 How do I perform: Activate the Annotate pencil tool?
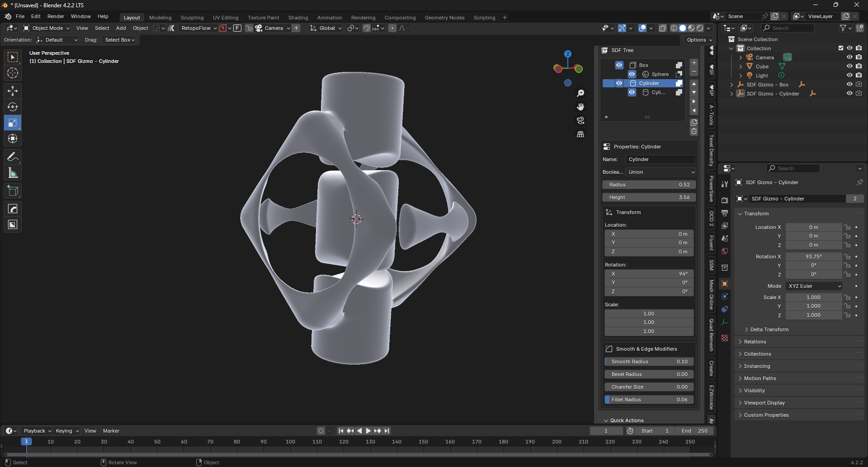tap(13, 157)
